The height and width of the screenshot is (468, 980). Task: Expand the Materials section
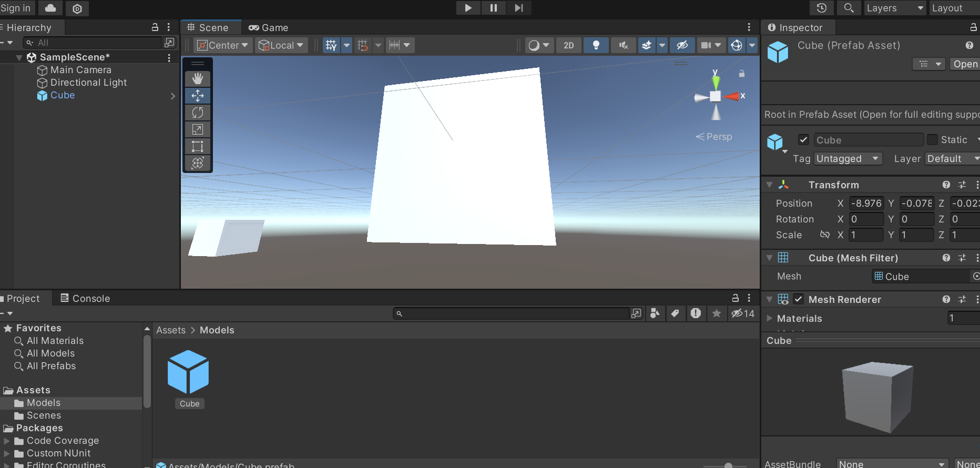[770, 318]
